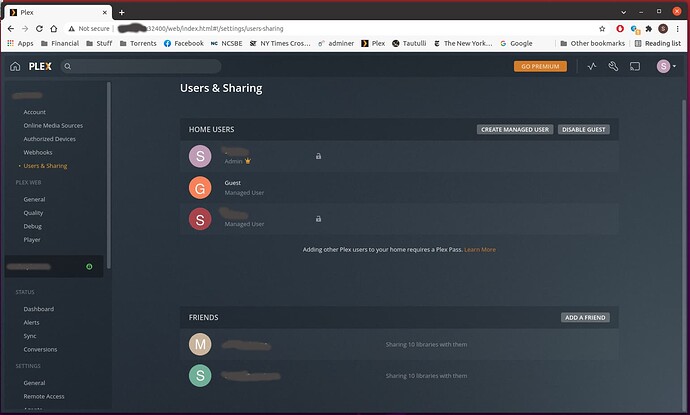The height and width of the screenshot is (415, 690).
Task: Open the NCSBE bookmark
Action: (x=227, y=43)
